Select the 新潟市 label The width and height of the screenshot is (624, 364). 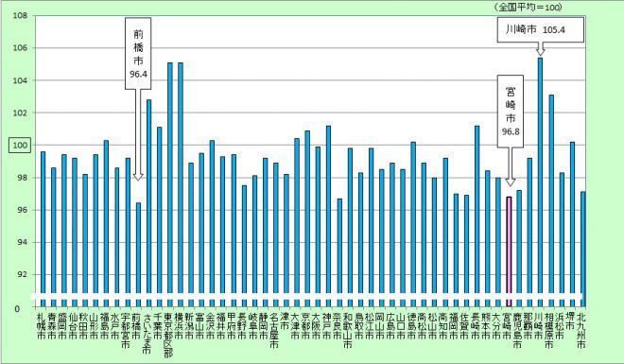pos(189,326)
